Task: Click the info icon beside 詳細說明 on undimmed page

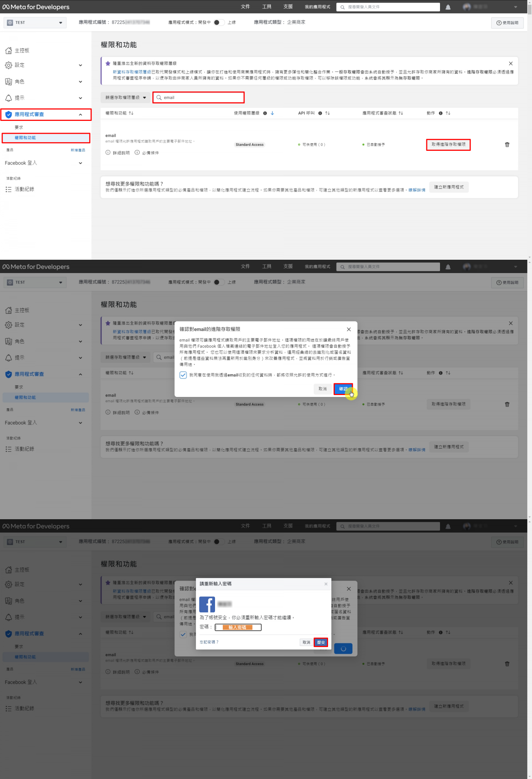Action: pyautogui.click(x=108, y=153)
